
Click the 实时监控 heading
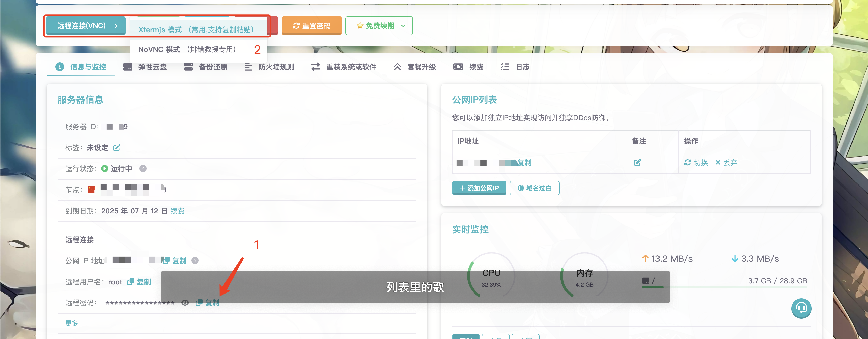470,229
